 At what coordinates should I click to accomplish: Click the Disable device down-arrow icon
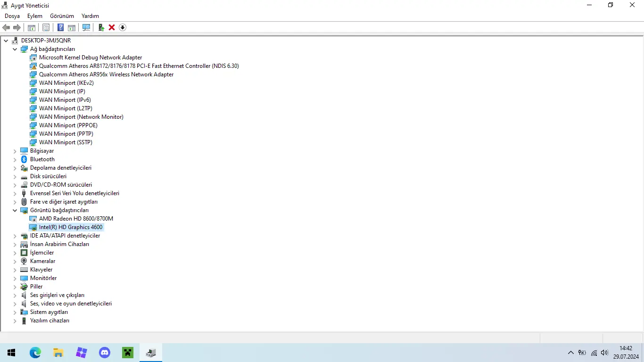[123, 27]
